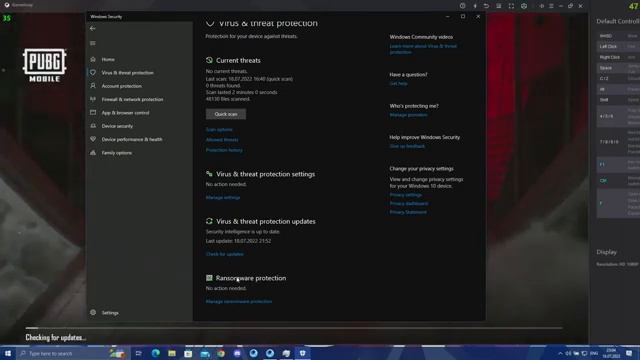Image resolution: width=640 pixels, height=360 pixels.
Task: Open Privacy Statement link
Action: pos(408,212)
